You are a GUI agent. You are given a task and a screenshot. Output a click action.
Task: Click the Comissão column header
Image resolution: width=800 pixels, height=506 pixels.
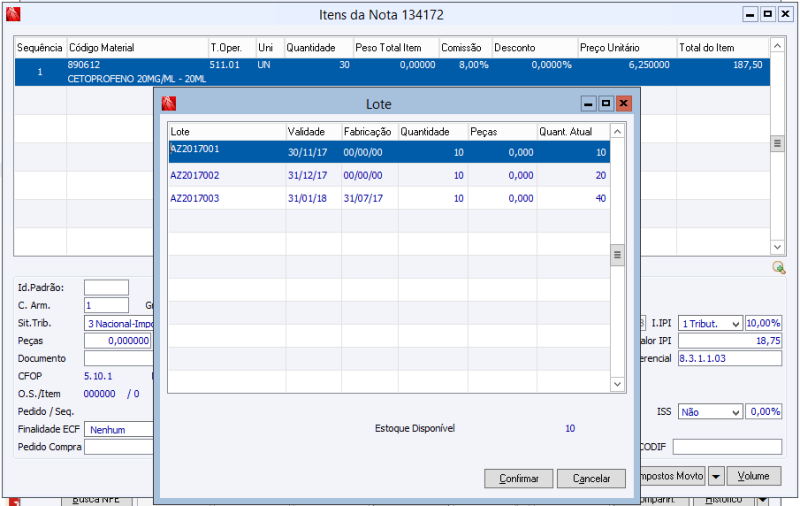coord(465,47)
